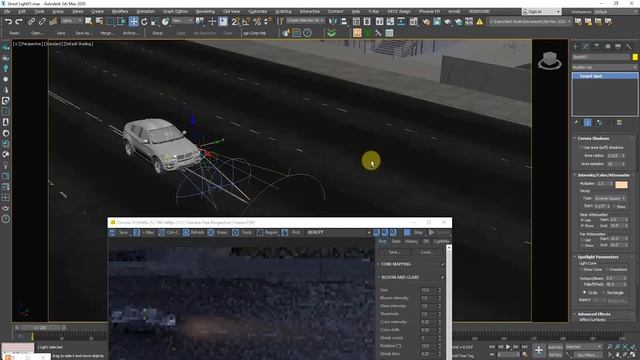Open the Arnold menu

454,11
